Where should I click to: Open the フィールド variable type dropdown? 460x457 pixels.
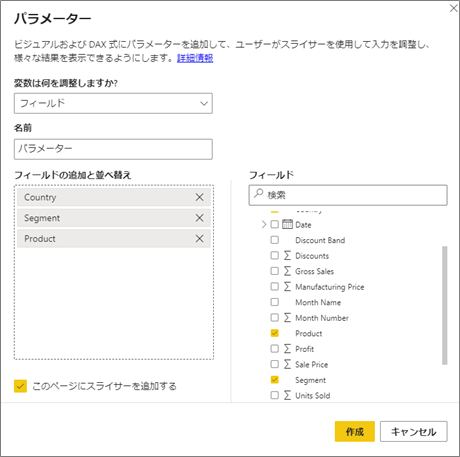tap(113, 103)
